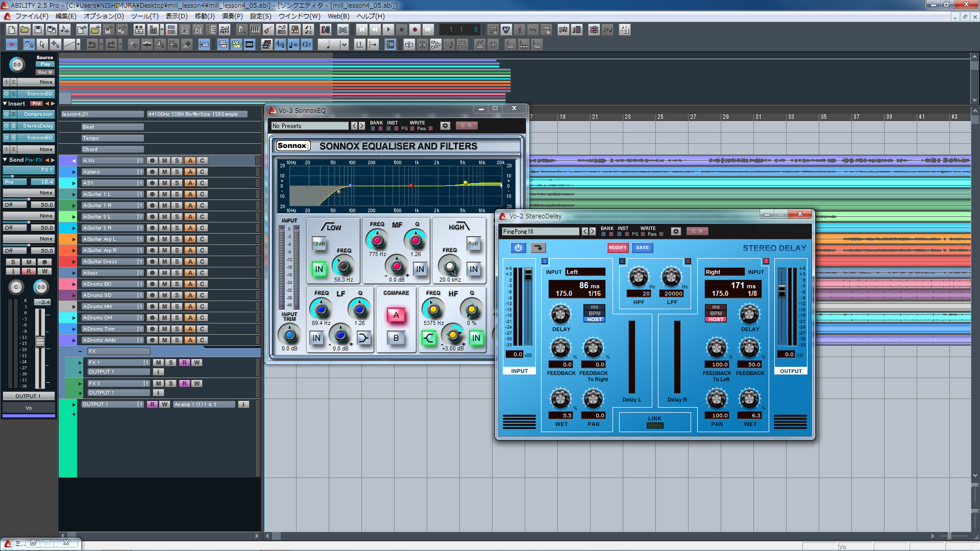980x551 pixels.
Task: Select COMPARE B in SonnoxEQ
Action: coord(396,338)
